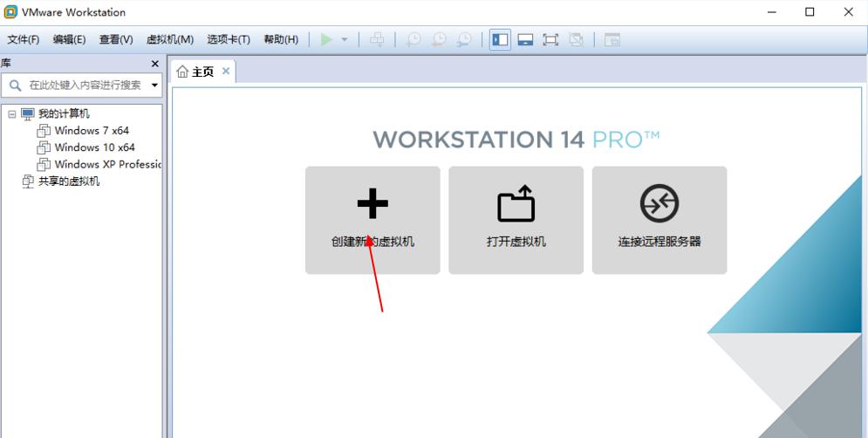The width and height of the screenshot is (868, 438).
Task: Collapse the 我的计算机 tree node
Action: pos(12,114)
